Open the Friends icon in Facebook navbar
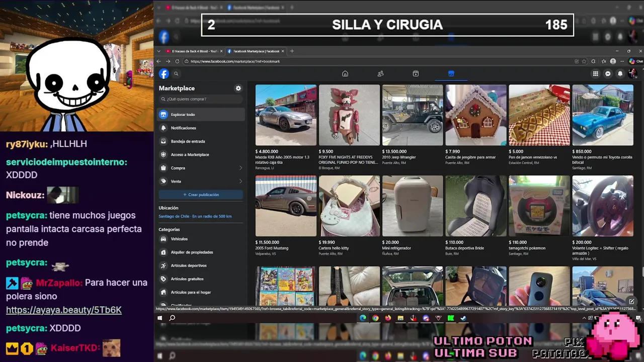This screenshot has width=644, height=362. (380, 74)
